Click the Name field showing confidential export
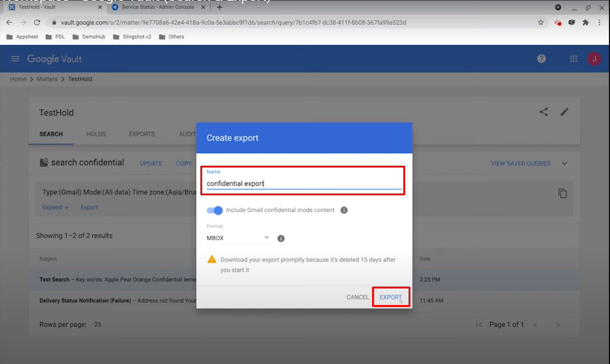Screen dimensions: 610x364 click(x=303, y=183)
